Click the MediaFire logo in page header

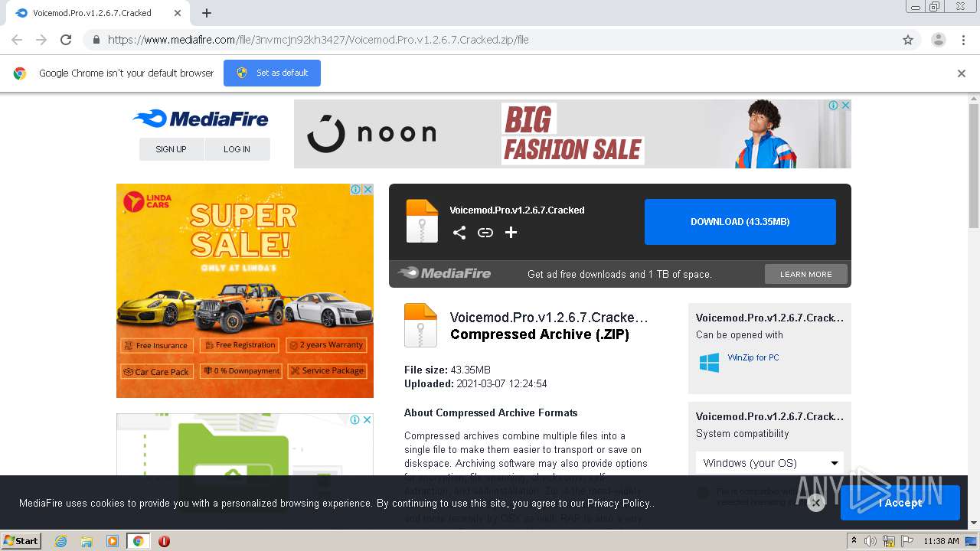point(201,119)
